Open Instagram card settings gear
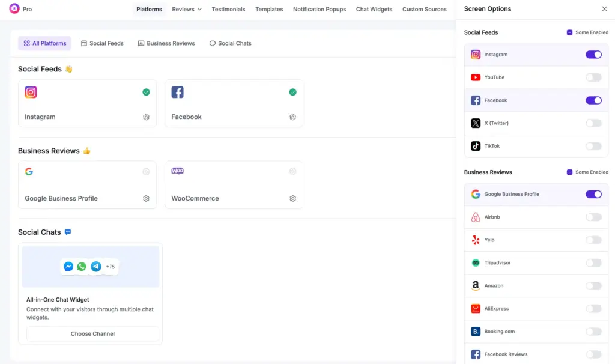The image size is (615, 364). (x=146, y=117)
